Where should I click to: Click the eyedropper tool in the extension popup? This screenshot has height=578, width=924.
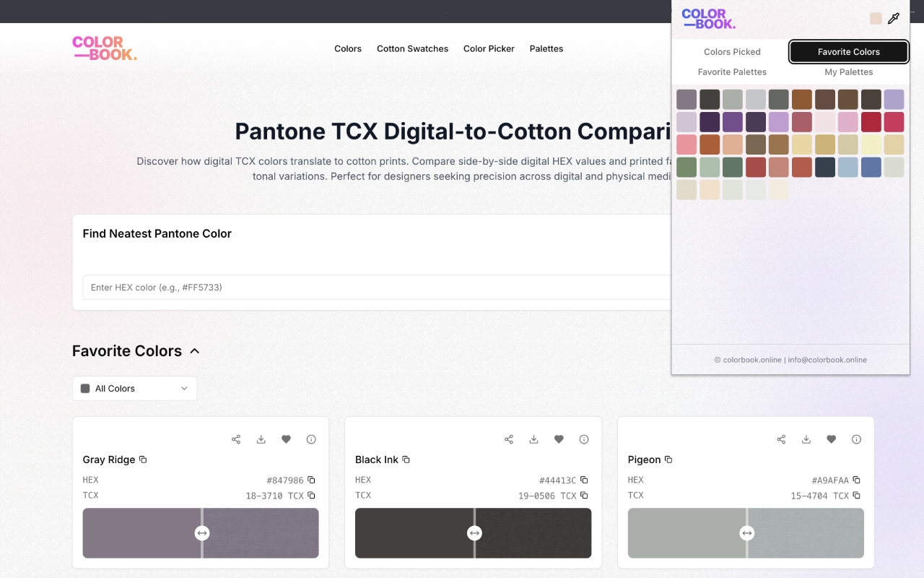coord(894,19)
